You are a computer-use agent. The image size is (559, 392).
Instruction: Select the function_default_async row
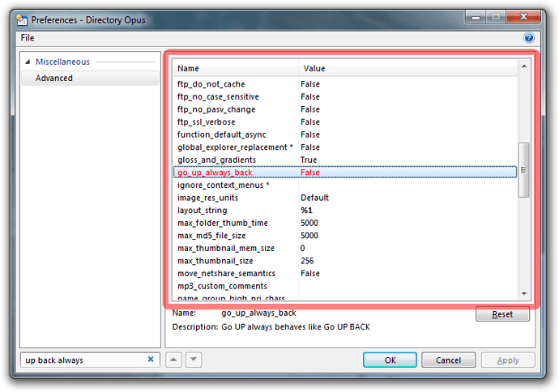[345, 134]
